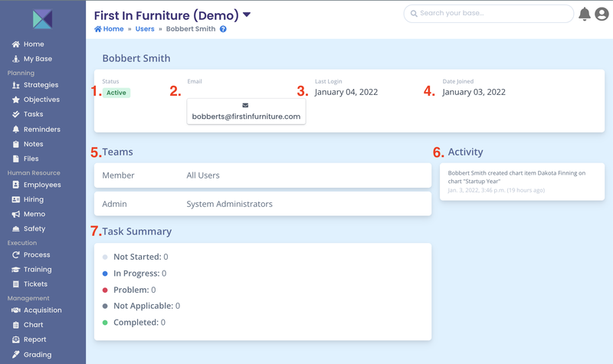Click the Activity section heading

[465, 152]
